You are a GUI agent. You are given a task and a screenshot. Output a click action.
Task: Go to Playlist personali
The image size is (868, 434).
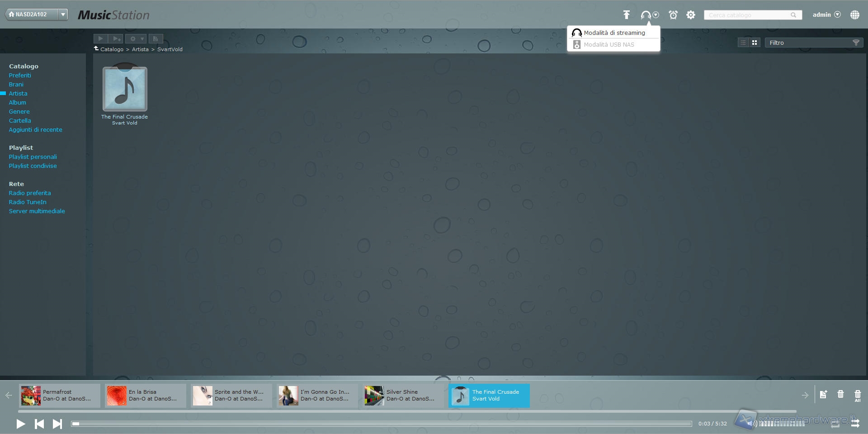click(x=33, y=157)
